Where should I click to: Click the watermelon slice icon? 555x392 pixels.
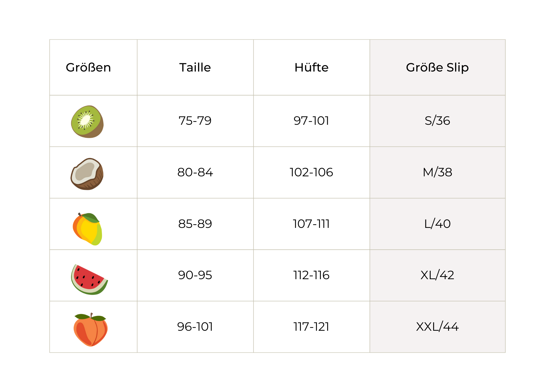click(89, 279)
